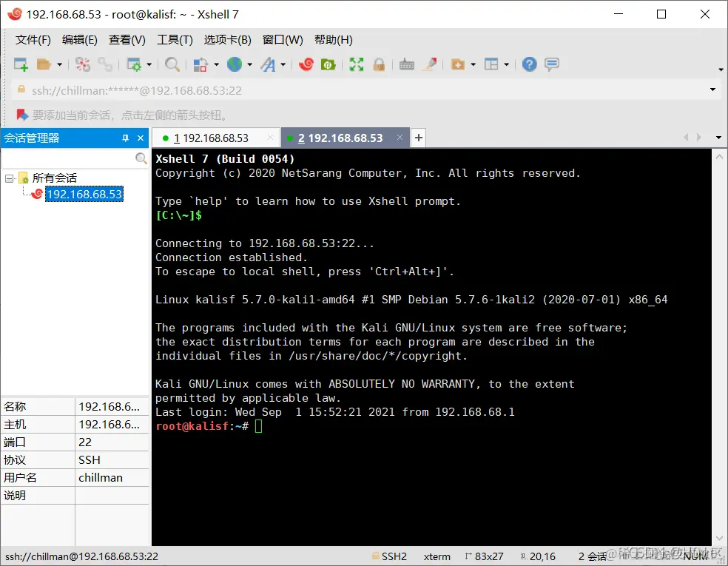Switch to tab 1 192.168.68.53

[x=216, y=138]
